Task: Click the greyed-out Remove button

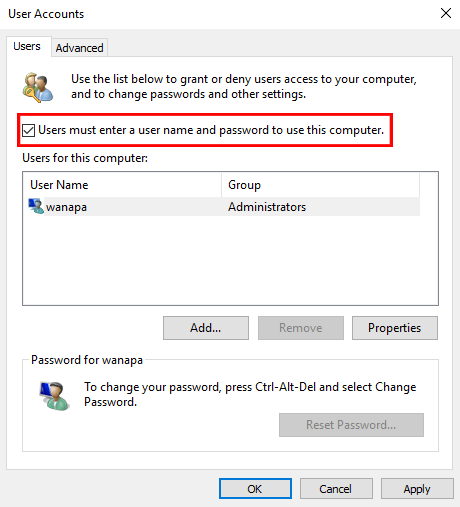Action: 301,328
